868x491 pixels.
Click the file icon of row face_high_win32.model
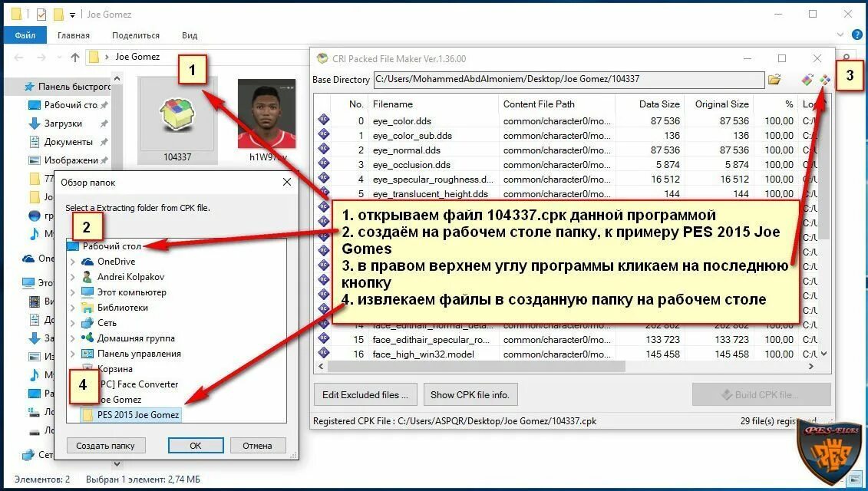point(324,353)
